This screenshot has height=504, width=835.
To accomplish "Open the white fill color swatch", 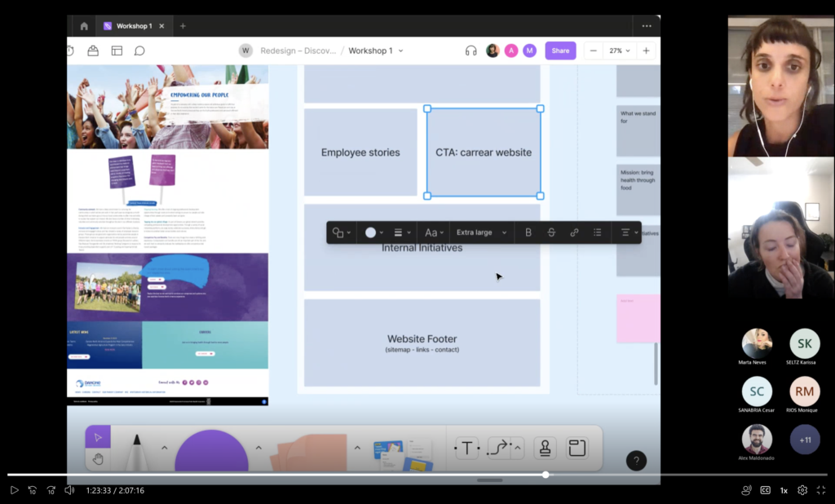I will [x=371, y=232].
